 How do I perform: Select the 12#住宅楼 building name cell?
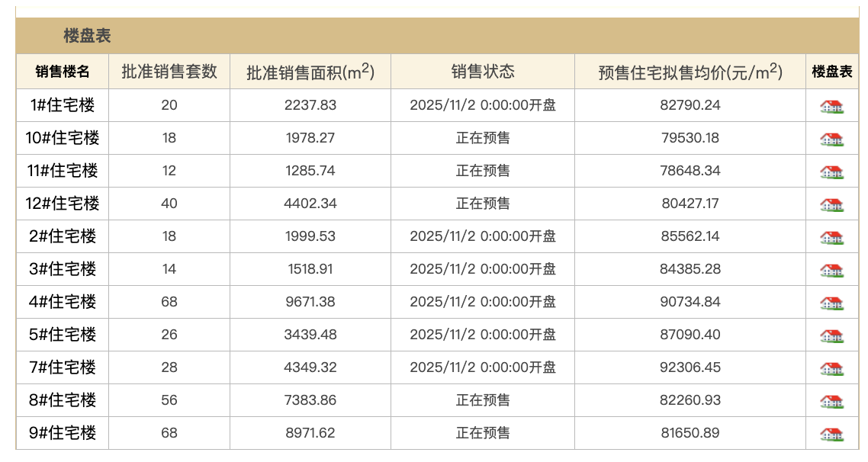[x=63, y=204]
